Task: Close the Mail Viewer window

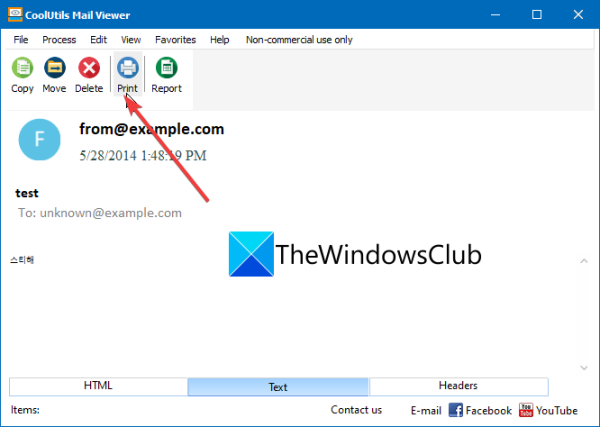Action: coord(578,15)
